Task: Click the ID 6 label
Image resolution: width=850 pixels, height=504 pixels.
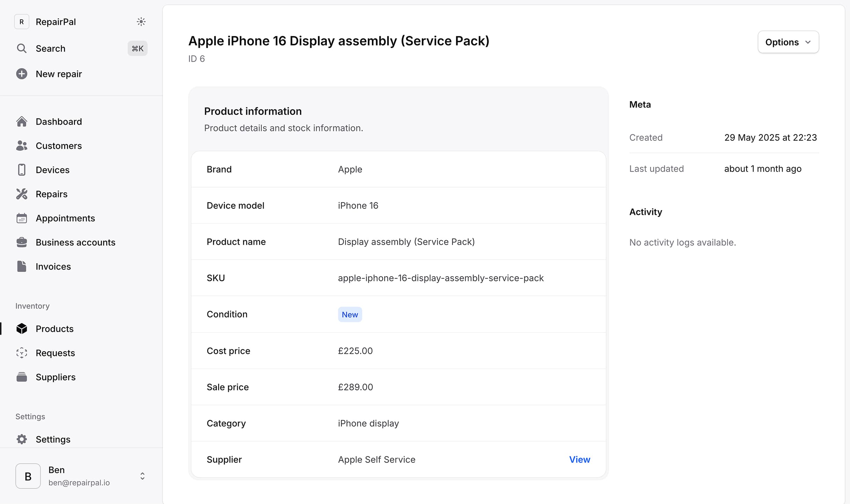Action: pyautogui.click(x=196, y=59)
